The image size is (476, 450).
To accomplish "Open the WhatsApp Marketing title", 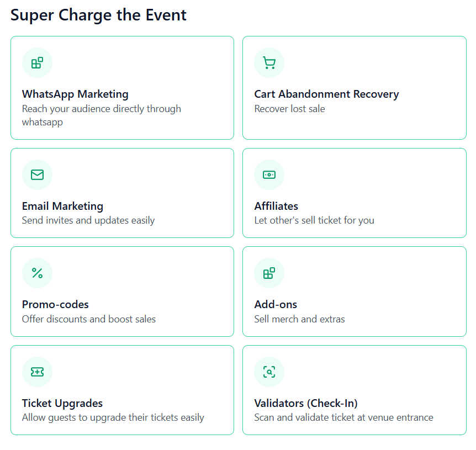I will 75,94.
